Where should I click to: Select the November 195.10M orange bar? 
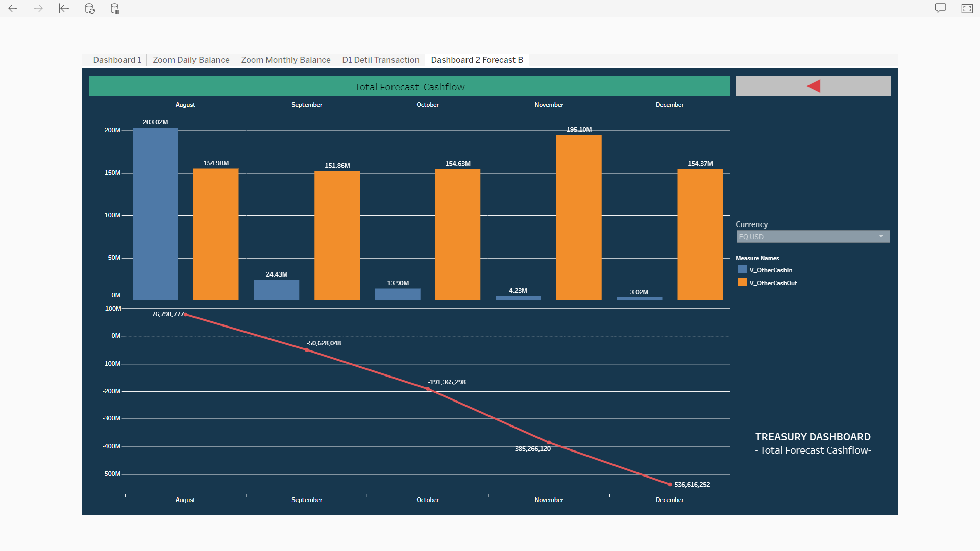(579, 217)
